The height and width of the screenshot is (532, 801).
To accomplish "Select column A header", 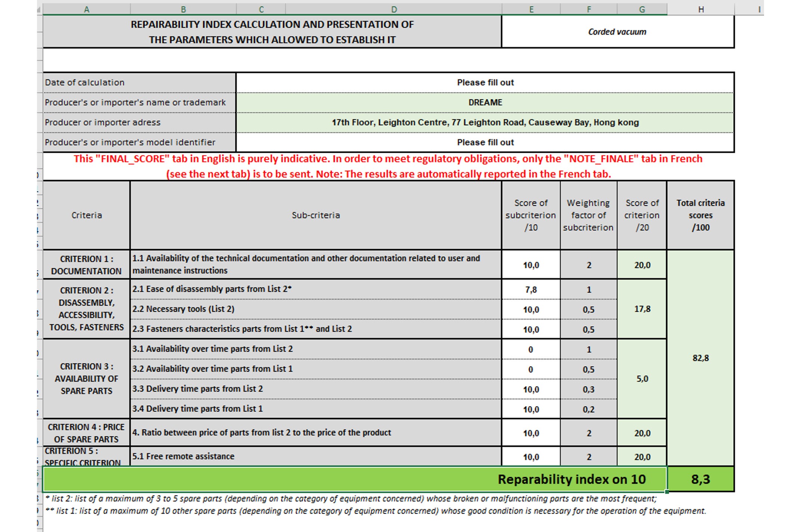I will click(x=86, y=9).
